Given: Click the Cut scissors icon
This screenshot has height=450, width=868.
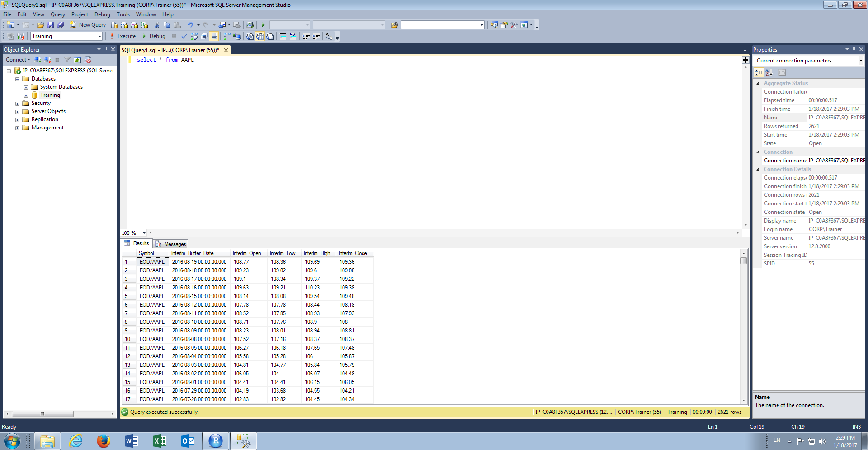Looking at the screenshot, I should (157, 25).
